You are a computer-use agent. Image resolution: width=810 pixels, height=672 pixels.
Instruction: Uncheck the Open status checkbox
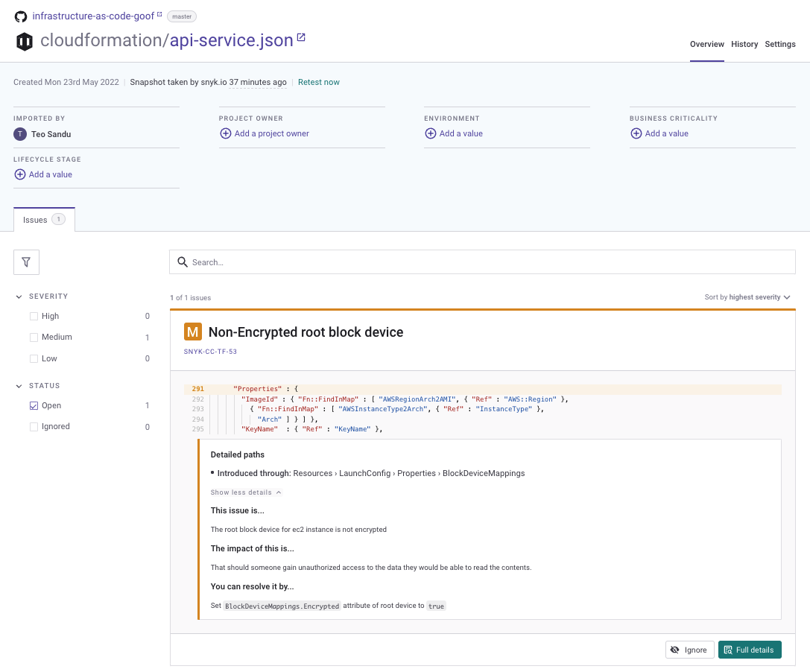point(34,405)
